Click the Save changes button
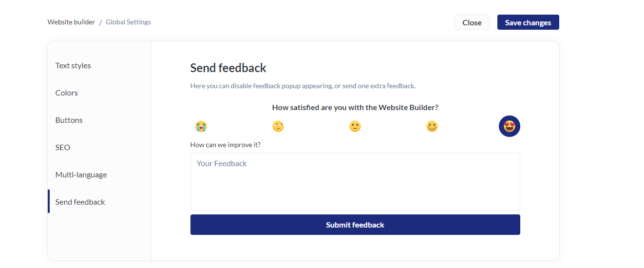The image size is (644, 268). pos(528,22)
